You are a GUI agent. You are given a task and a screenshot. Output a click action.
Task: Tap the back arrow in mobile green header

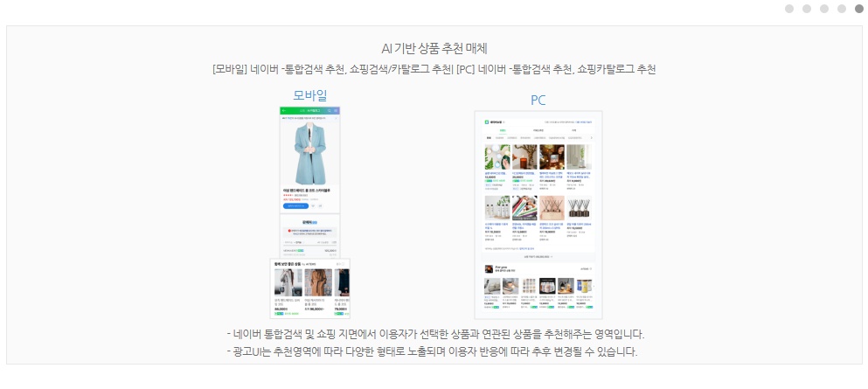click(x=284, y=111)
